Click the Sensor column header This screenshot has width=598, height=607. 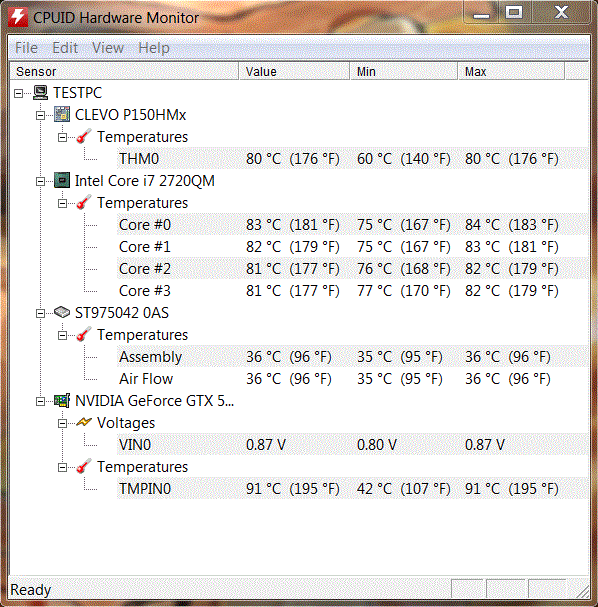tap(124, 72)
